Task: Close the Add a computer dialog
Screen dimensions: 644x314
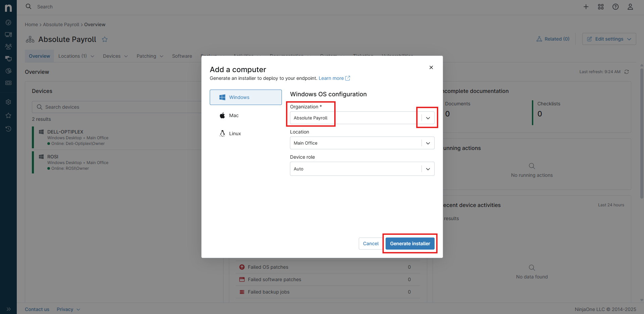Action: click(x=431, y=67)
